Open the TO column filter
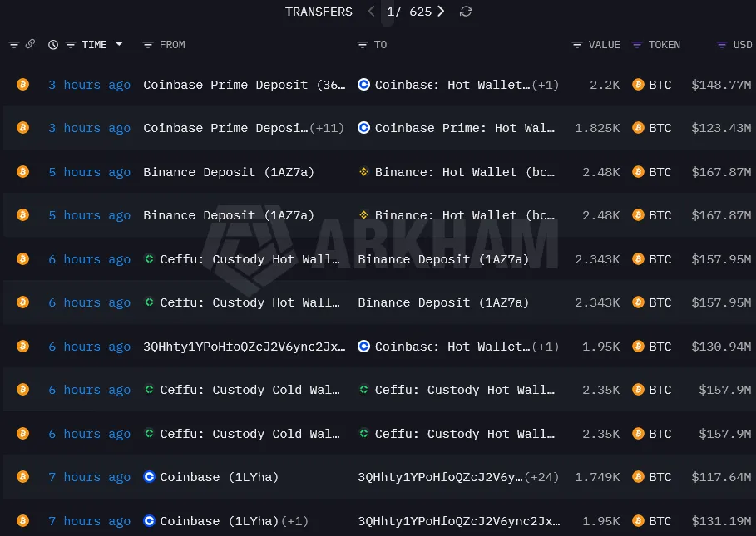 tap(363, 45)
